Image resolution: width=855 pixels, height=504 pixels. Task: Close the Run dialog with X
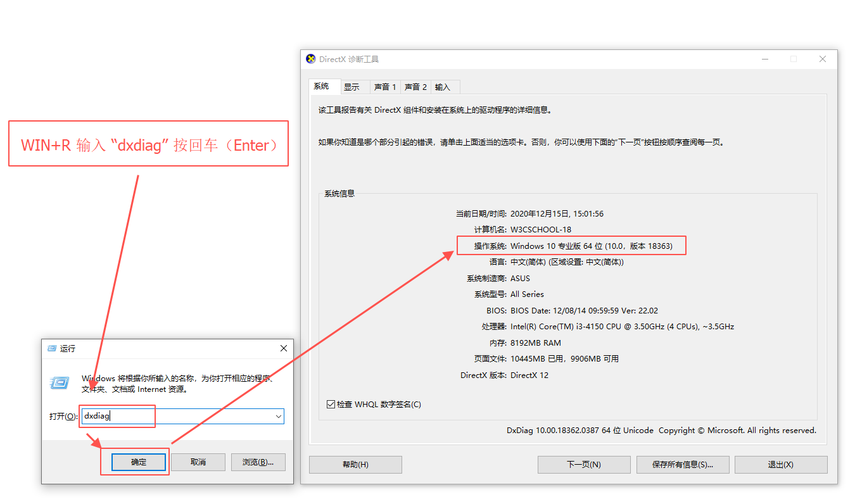pyautogui.click(x=284, y=348)
